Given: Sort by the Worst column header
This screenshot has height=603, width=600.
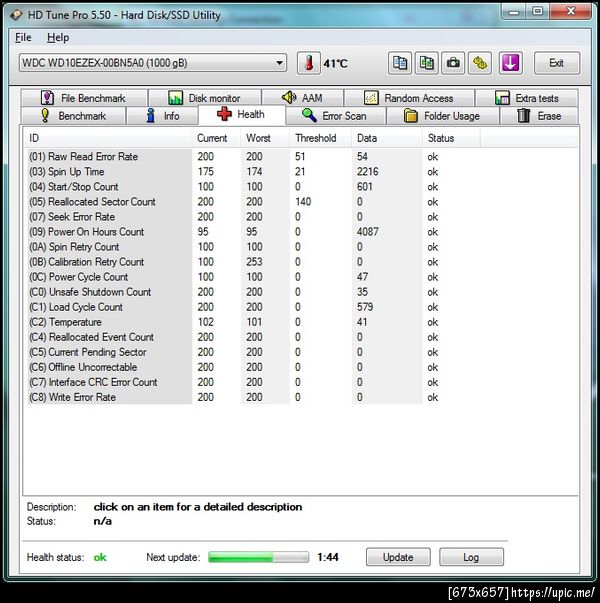Looking at the screenshot, I should (x=265, y=138).
